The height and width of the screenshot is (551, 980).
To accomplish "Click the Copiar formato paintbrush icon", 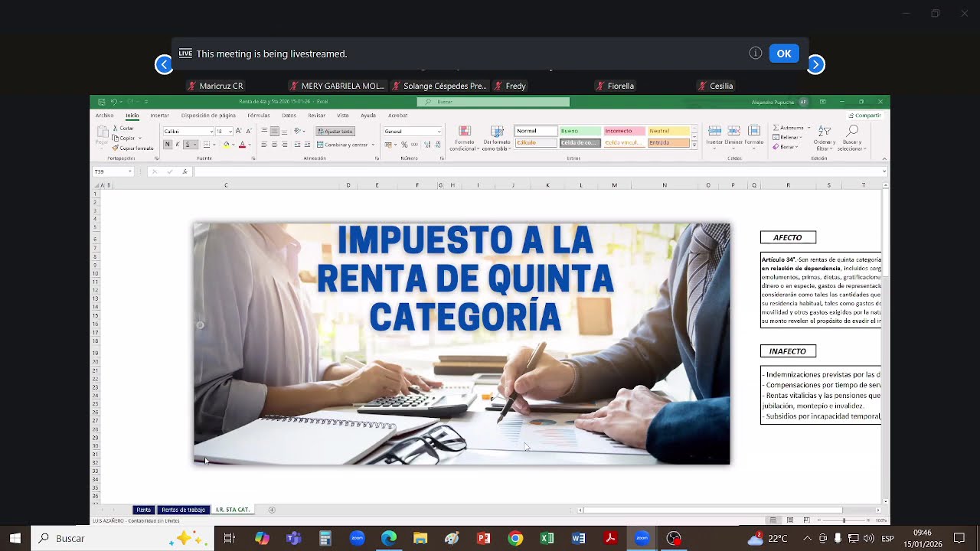I will coord(115,148).
